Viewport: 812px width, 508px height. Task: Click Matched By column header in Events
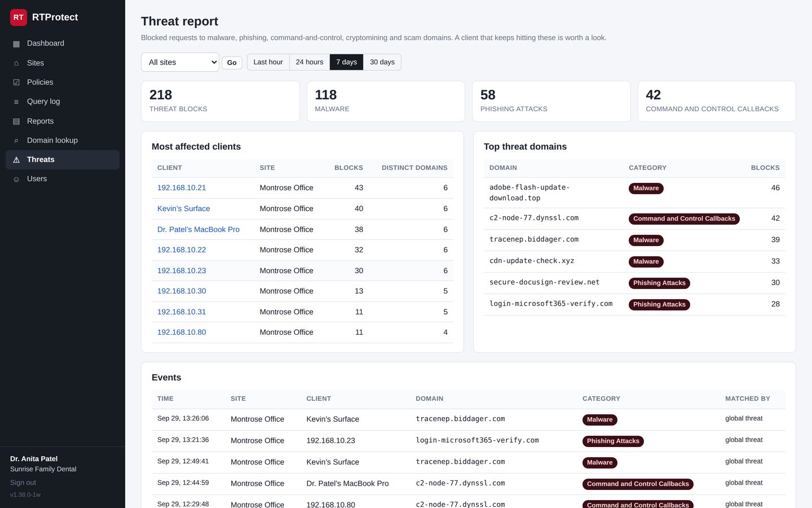tap(747, 398)
